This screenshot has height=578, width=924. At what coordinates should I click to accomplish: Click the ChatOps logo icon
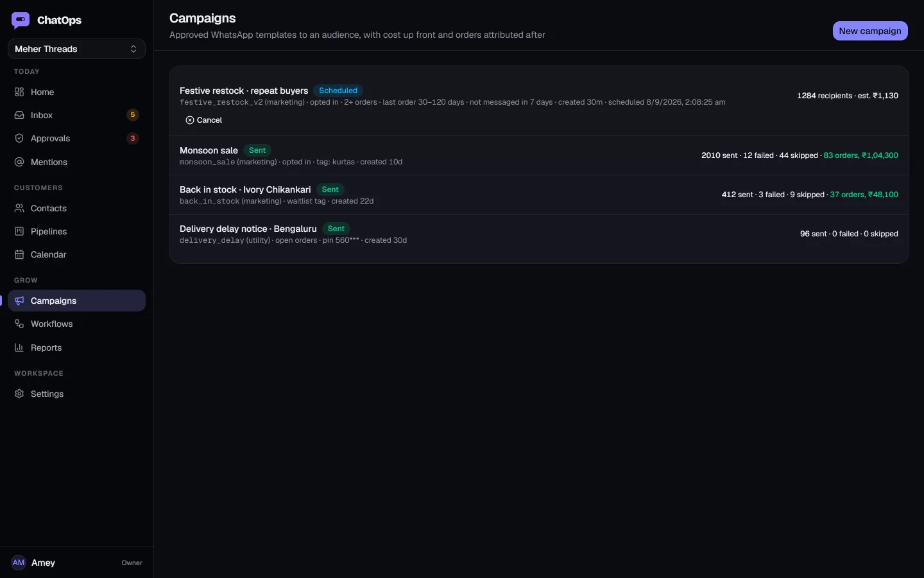(21, 21)
